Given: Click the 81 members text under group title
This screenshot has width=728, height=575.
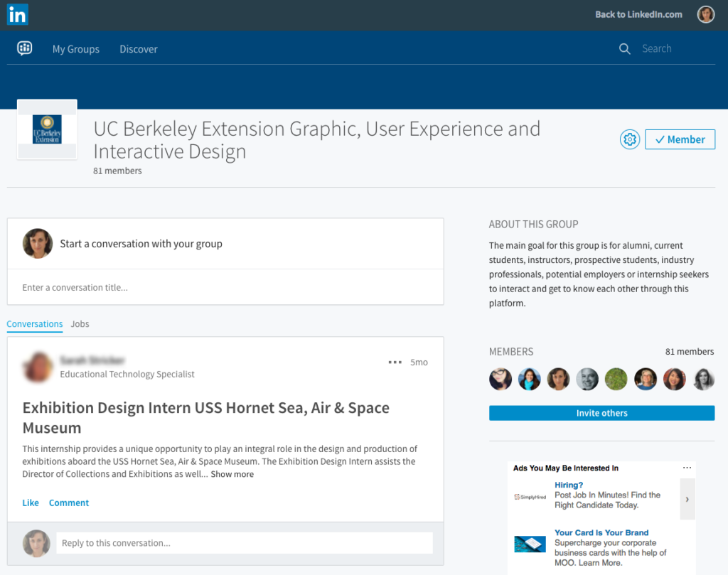Looking at the screenshot, I should click(117, 171).
